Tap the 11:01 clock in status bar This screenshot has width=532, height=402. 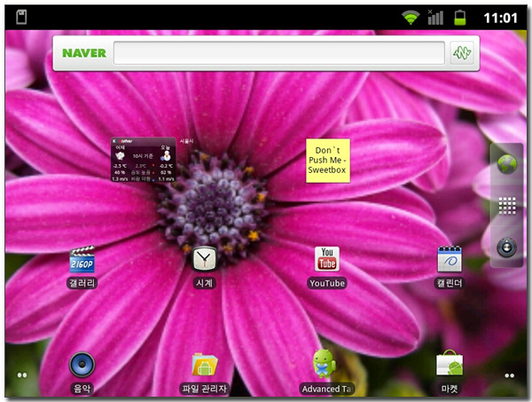click(x=500, y=18)
